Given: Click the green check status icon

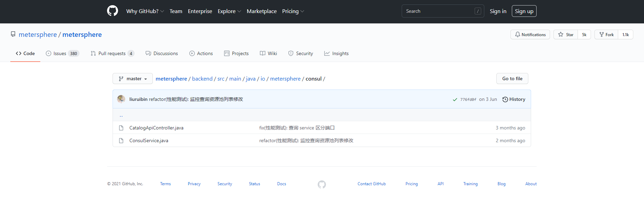Looking at the screenshot, I should [455, 99].
